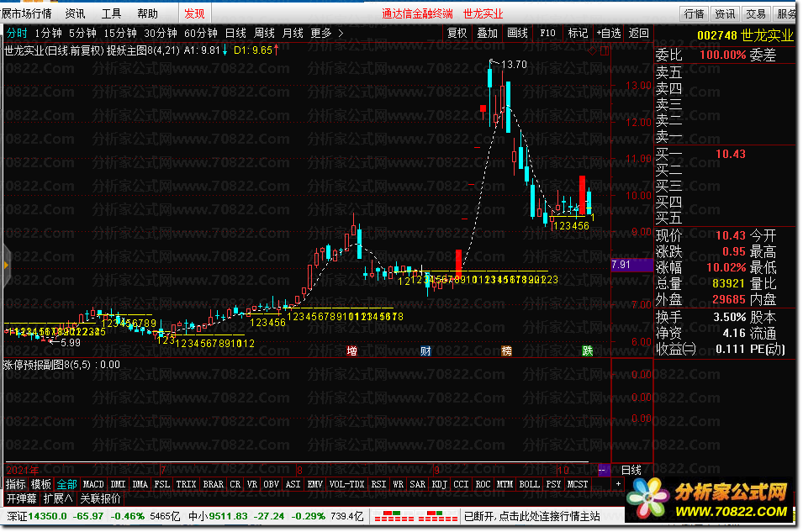Click the 跌 marker on the chart axis
Viewport: 803px width, 532px height.
click(x=588, y=350)
